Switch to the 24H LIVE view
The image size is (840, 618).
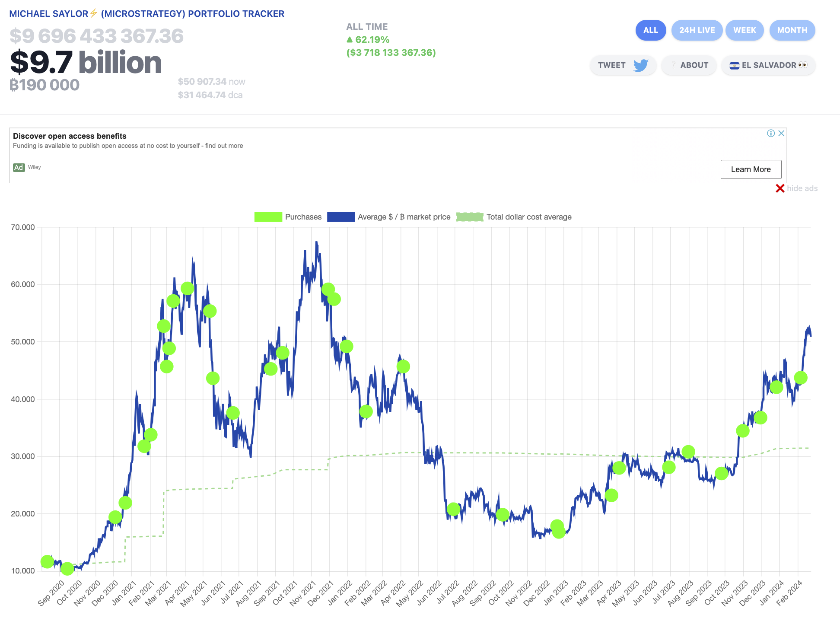click(x=697, y=30)
